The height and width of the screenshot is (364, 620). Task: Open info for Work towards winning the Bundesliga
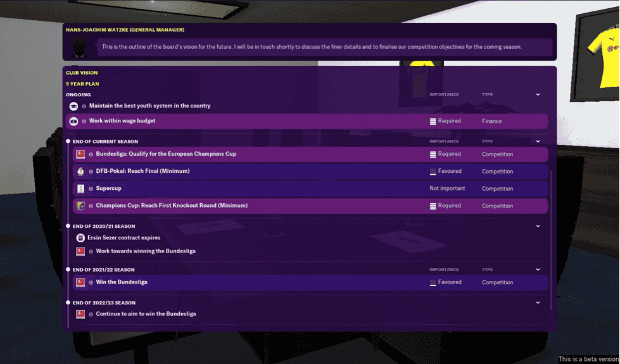(x=91, y=251)
